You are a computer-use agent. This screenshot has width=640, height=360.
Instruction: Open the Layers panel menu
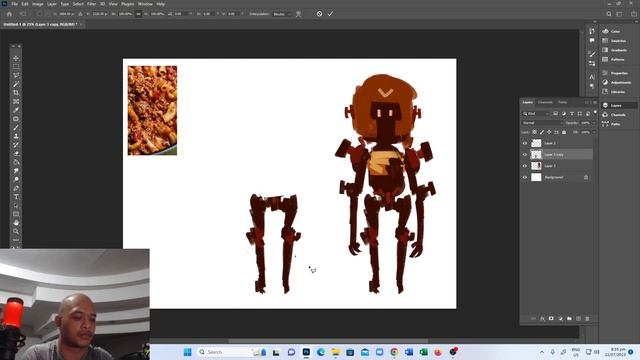click(595, 102)
